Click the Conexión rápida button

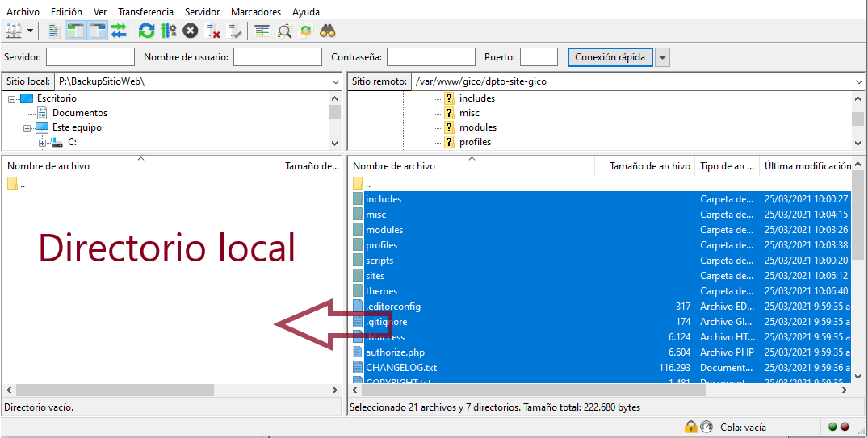[x=610, y=57]
